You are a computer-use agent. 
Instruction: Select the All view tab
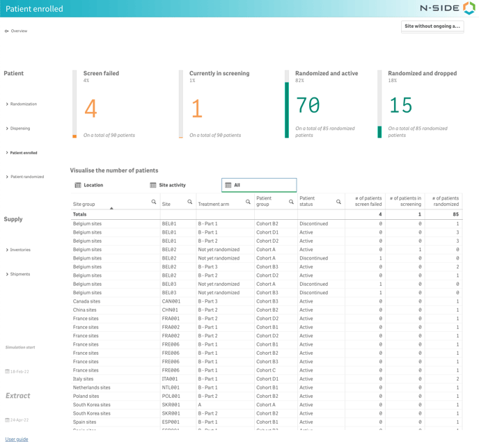click(259, 185)
